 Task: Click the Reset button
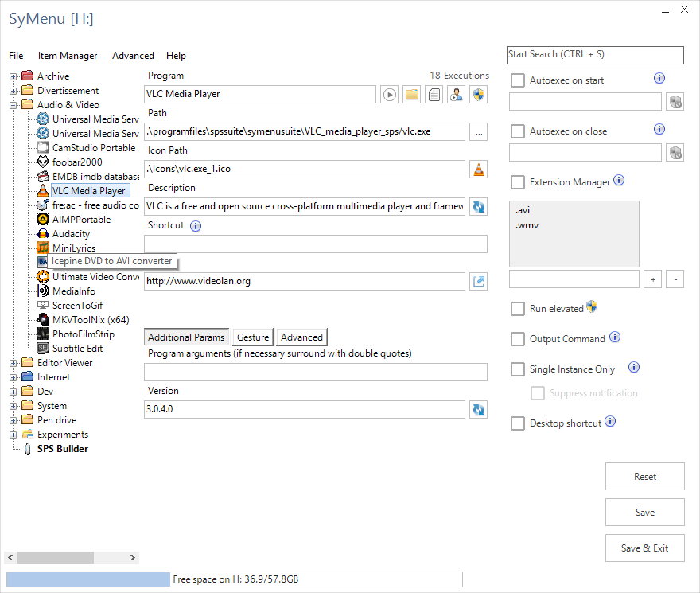pos(644,476)
